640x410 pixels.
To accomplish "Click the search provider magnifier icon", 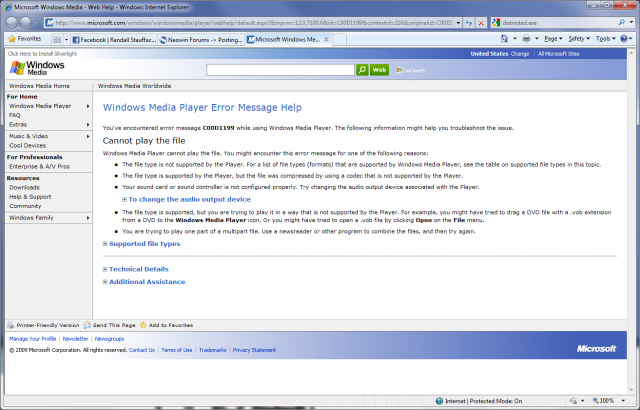I will [621, 23].
